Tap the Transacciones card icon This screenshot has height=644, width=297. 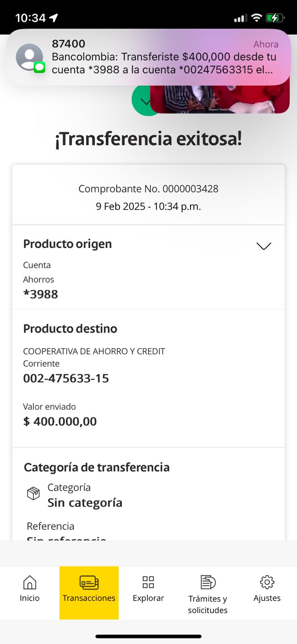89,582
